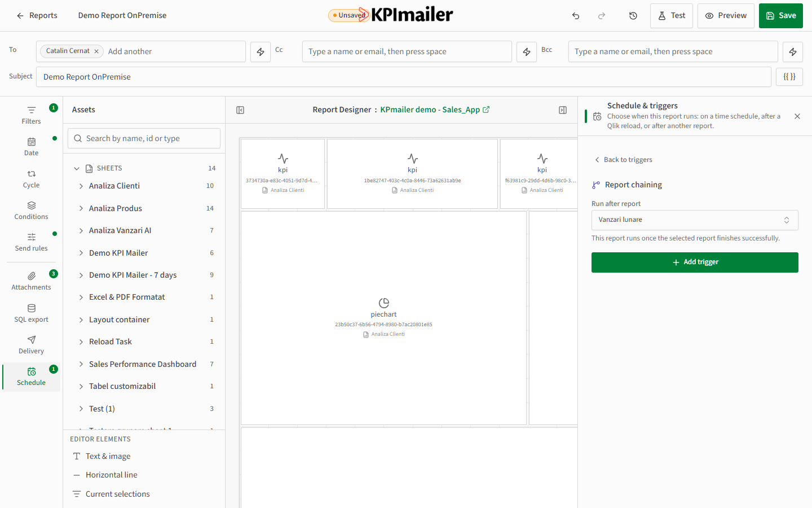812x508 pixels.
Task: Click the Unsaved status badge
Action: 348,15
